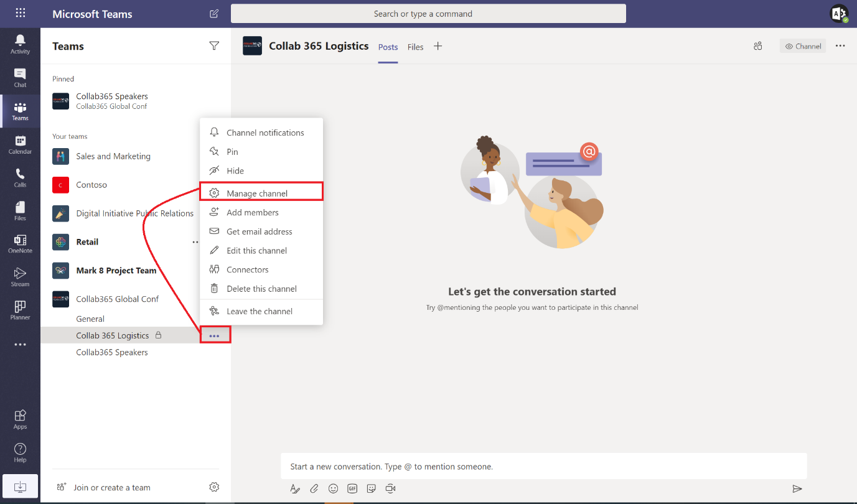Show more apps ellipsis in rail
The width and height of the screenshot is (857, 504).
(20, 344)
